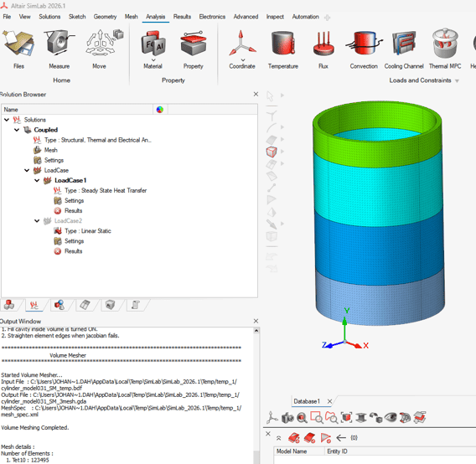
Task: Switch to the Results ribbon tab
Action: coord(182,17)
